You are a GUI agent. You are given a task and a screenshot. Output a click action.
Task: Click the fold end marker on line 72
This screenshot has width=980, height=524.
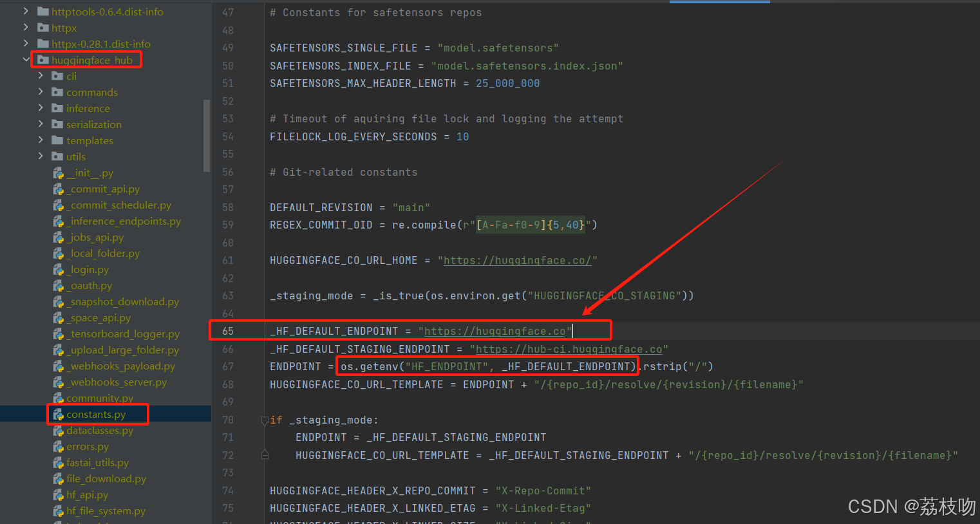(x=265, y=455)
